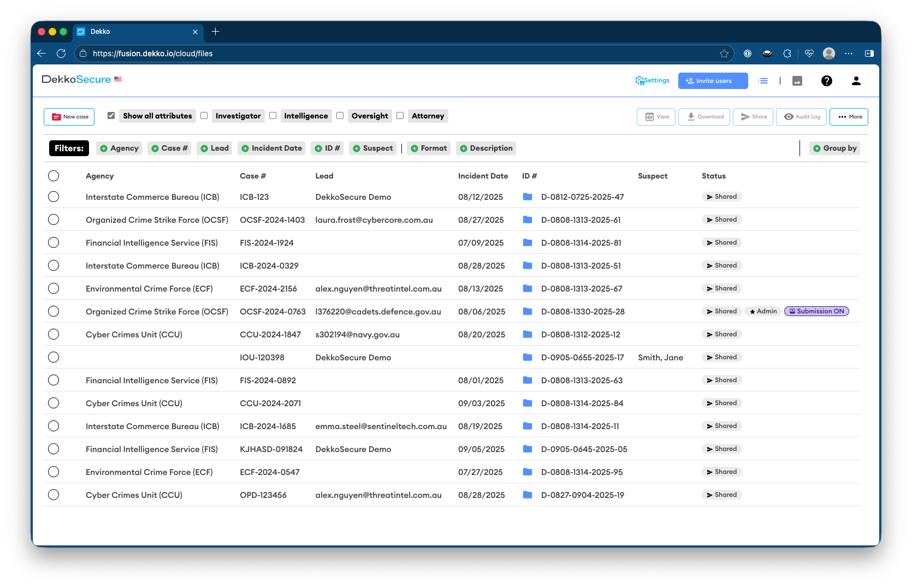
Task: Open the Download action in the toolbar
Action: (704, 116)
